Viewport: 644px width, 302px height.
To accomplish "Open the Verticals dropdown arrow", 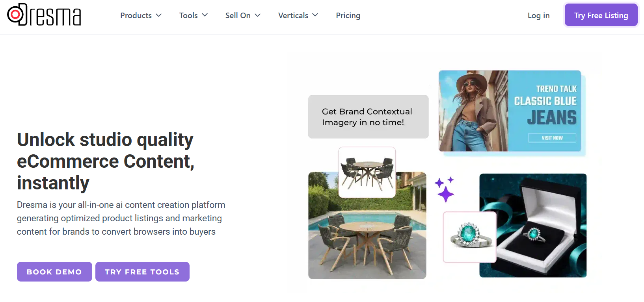I will [315, 15].
